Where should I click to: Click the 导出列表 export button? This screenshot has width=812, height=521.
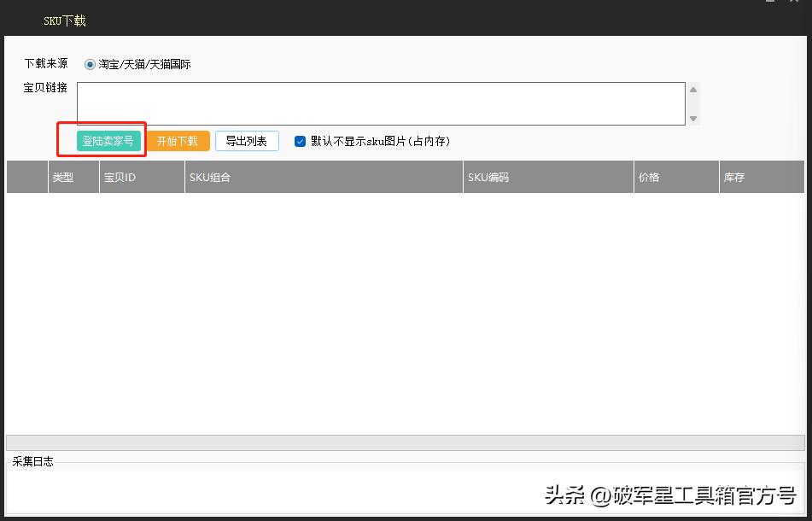point(247,141)
